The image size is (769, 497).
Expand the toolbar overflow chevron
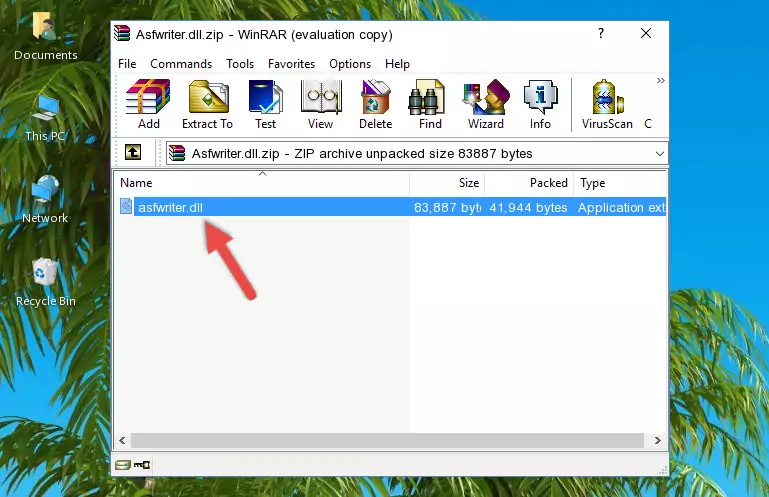[x=661, y=80]
